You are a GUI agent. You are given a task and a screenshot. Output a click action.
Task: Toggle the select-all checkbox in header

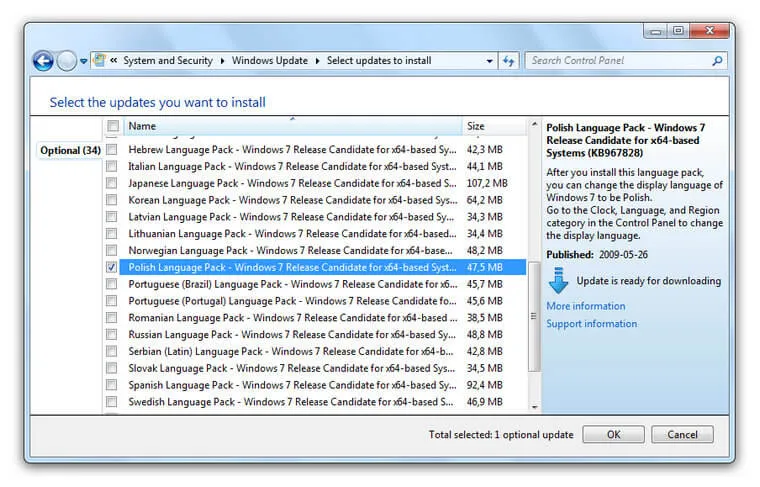(x=113, y=126)
